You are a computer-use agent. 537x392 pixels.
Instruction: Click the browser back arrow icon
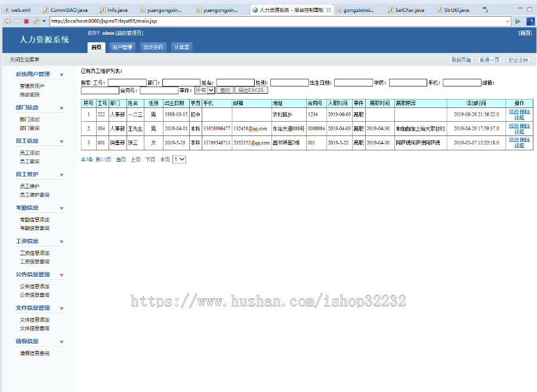coord(8,21)
